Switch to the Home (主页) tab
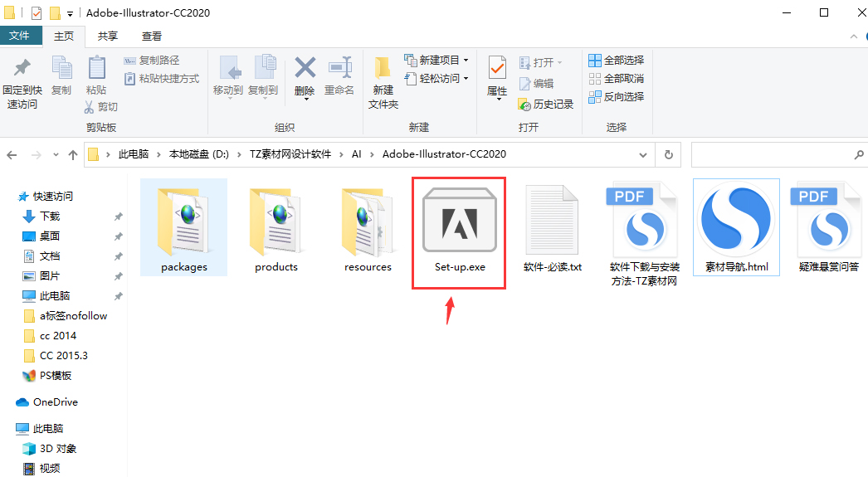 point(64,36)
